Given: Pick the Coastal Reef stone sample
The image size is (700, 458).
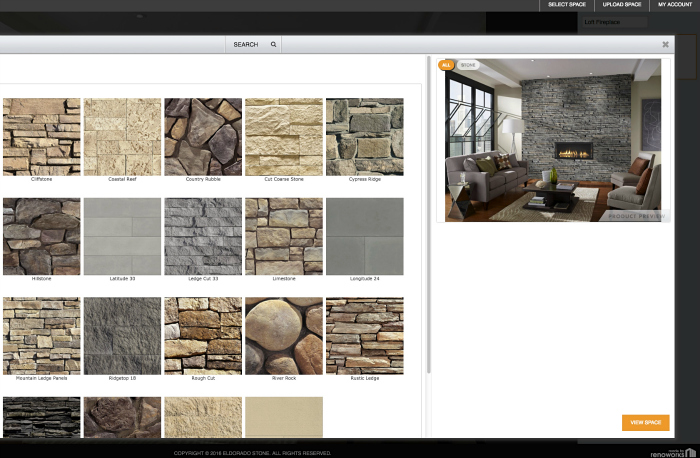Looking at the screenshot, I should (x=122, y=137).
